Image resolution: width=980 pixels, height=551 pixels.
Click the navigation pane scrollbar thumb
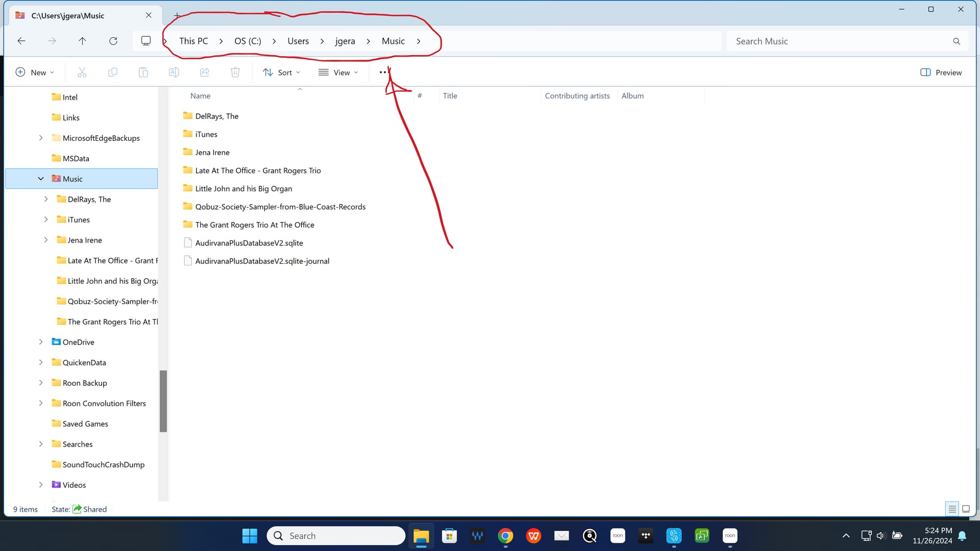(163, 401)
